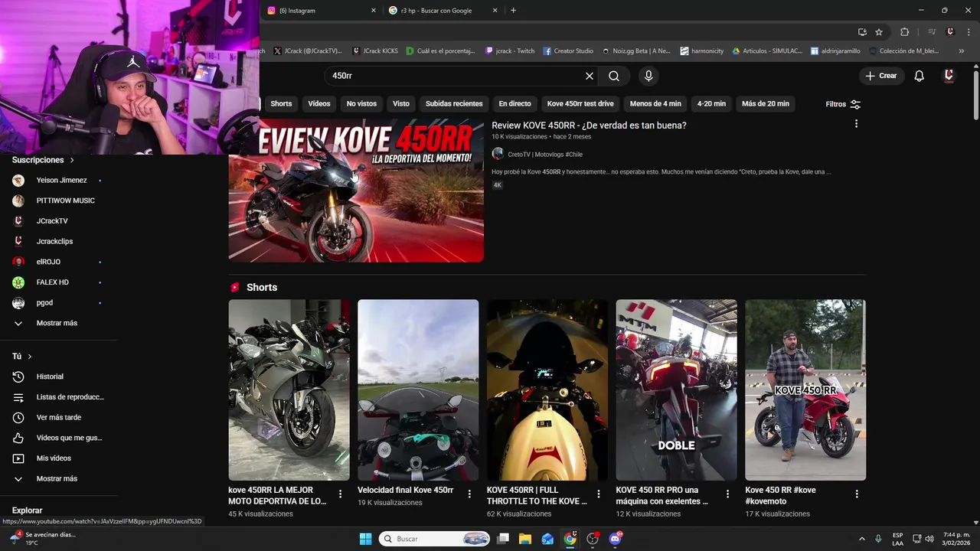Open the Outlook app in the taskbar

coord(547,539)
